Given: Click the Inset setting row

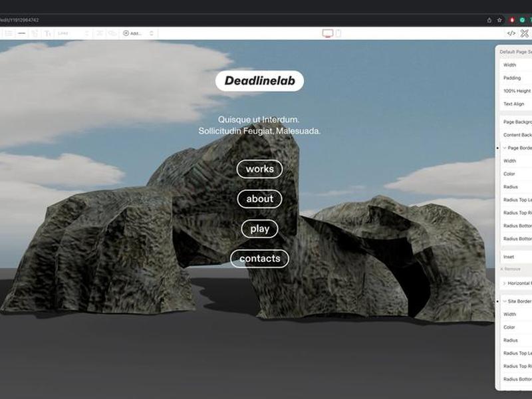Looking at the screenshot, I should (x=516, y=257).
